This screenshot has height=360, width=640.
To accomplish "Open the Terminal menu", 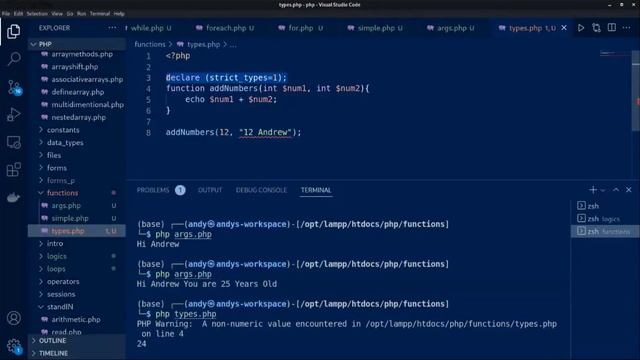I will click(x=100, y=13).
